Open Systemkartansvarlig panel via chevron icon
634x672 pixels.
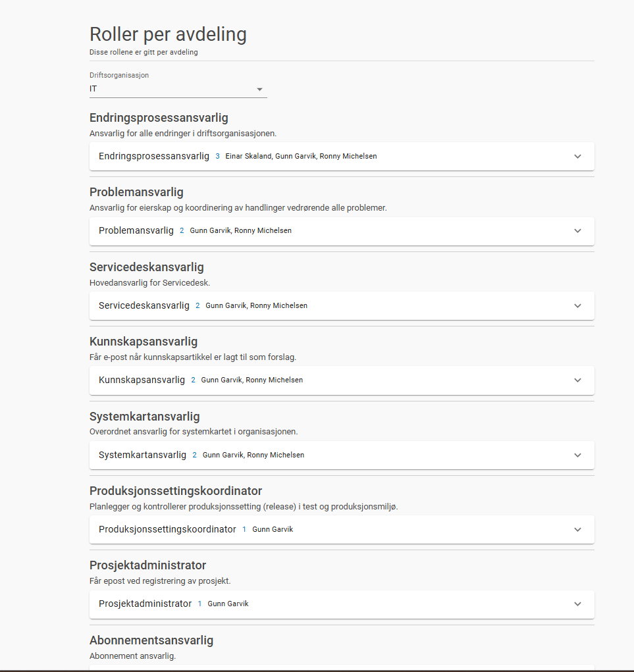pyautogui.click(x=577, y=455)
